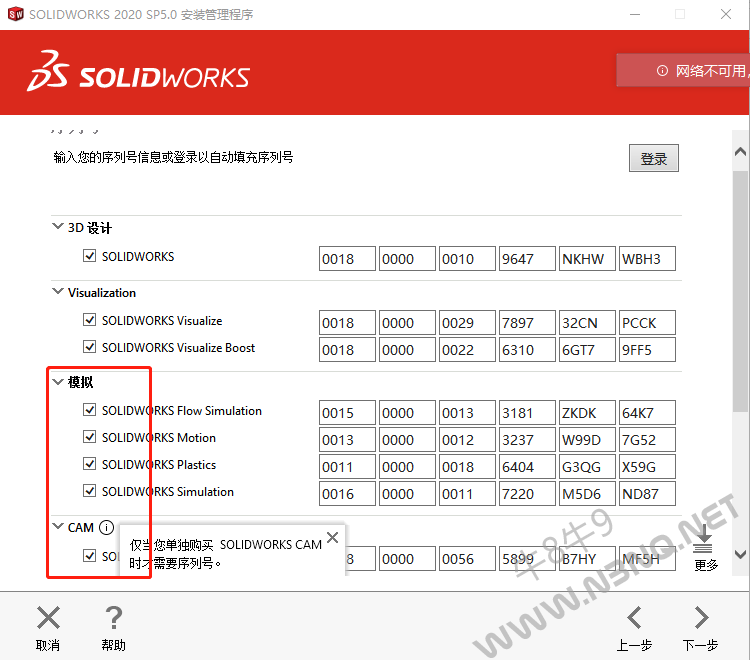Click Plastics serial field containing 6404
The image size is (750, 660).
(x=527, y=467)
